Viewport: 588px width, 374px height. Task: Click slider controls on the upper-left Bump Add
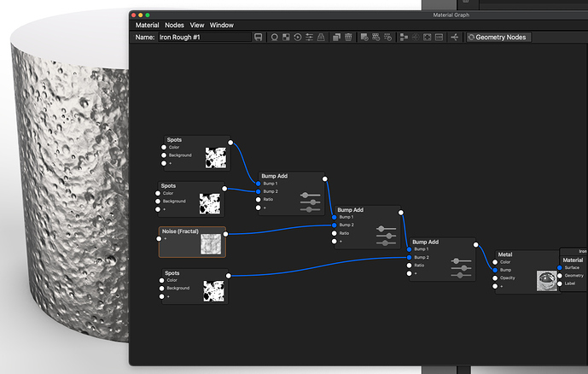coord(310,202)
